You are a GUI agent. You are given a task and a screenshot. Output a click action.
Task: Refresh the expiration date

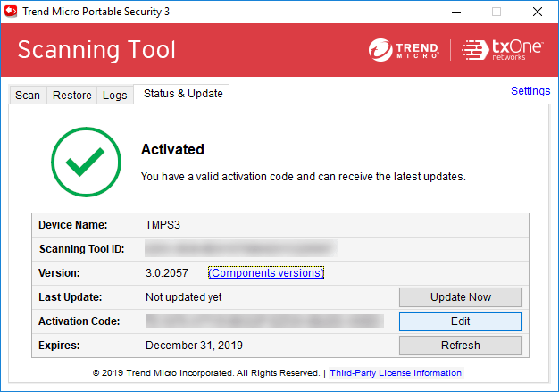click(460, 345)
